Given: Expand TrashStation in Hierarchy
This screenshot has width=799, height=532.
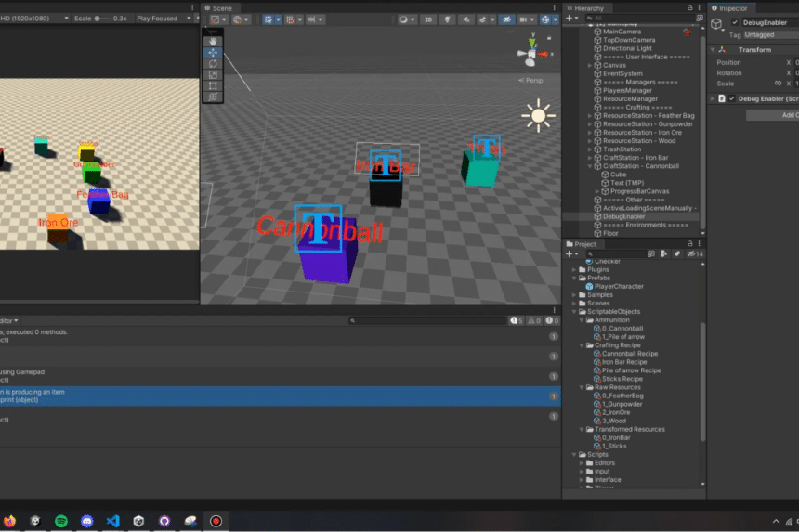Looking at the screenshot, I should [x=590, y=149].
